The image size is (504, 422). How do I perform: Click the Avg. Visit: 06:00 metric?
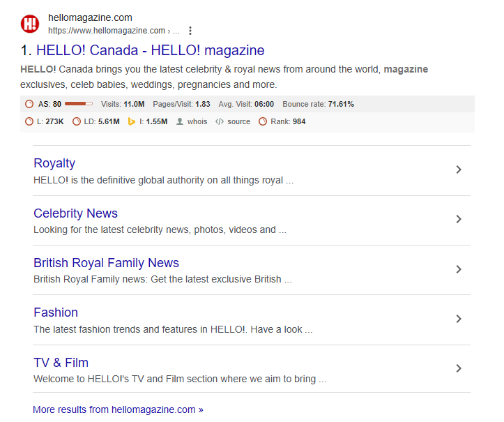[x=246, y=104]
